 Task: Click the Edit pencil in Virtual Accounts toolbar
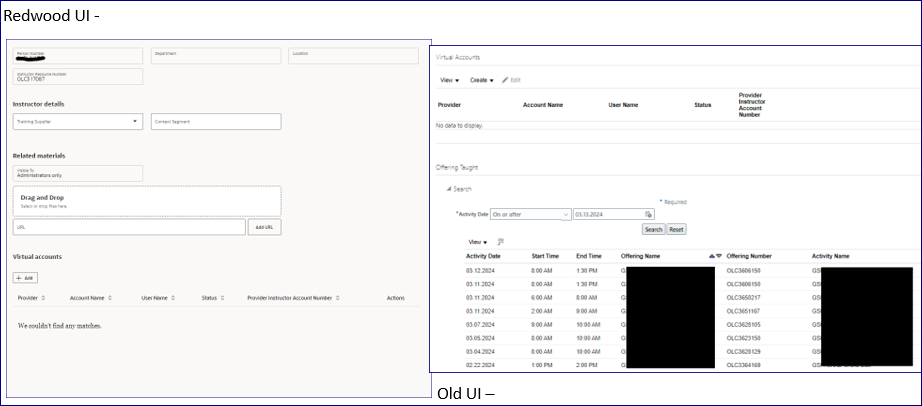[511, 80]
